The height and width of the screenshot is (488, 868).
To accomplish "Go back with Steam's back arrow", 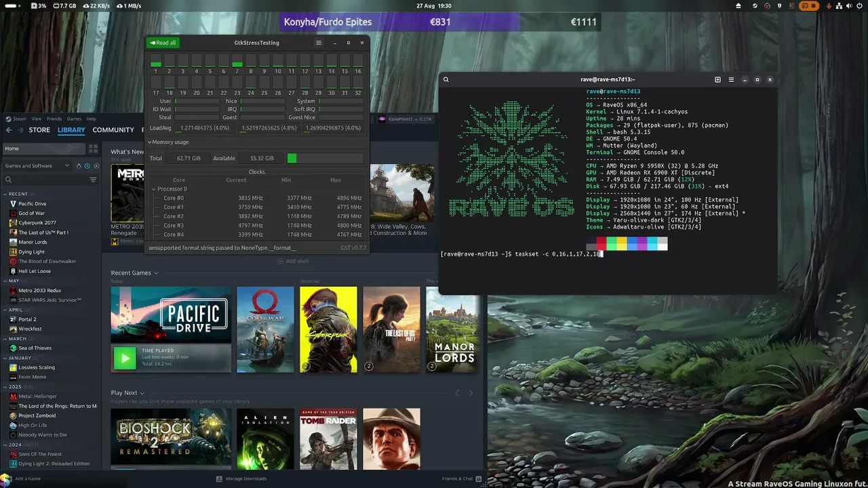I will pyautogui.click(x=9, y=129).
